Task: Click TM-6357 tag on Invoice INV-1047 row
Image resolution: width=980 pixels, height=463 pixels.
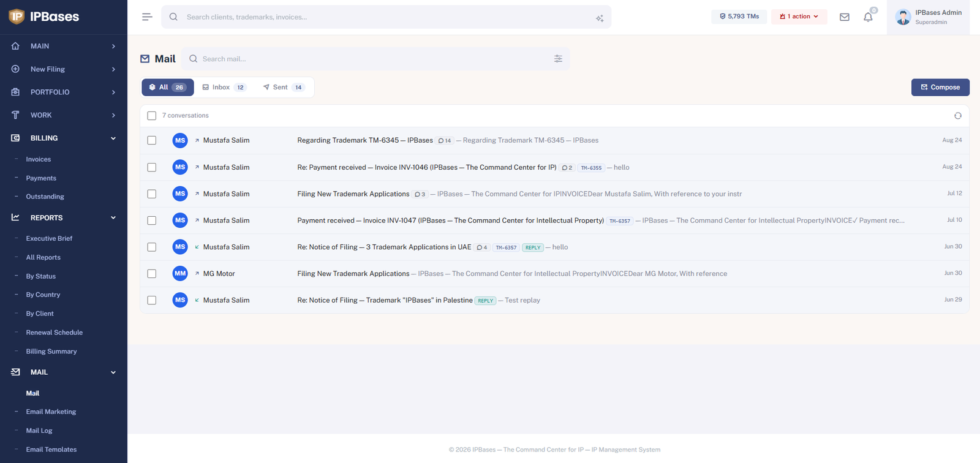Action: pos(619,220)
